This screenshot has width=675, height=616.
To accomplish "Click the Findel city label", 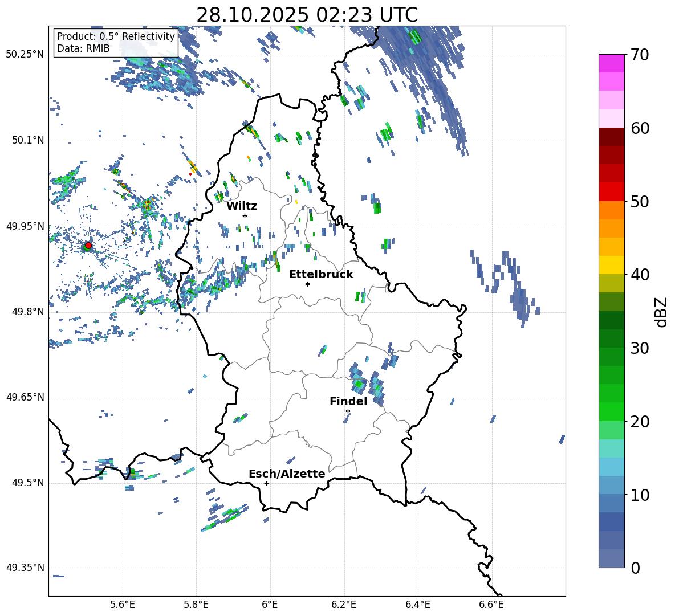I will (x=348, y=401).
